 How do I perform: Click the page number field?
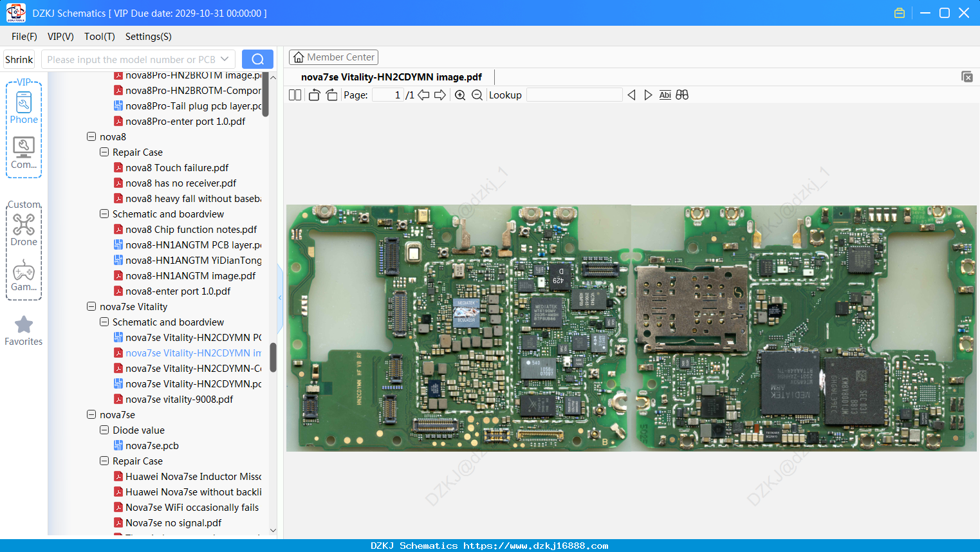point(387,95)
